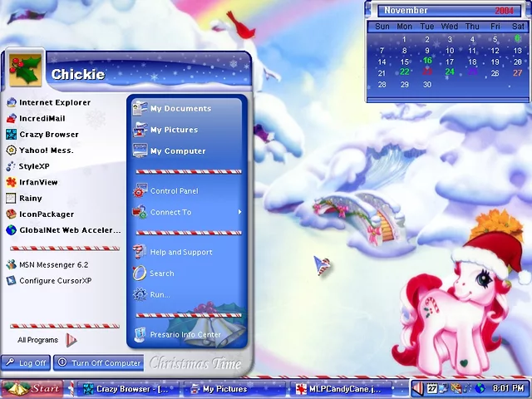Click the Chickie holly user picture

tap(25, 70)
